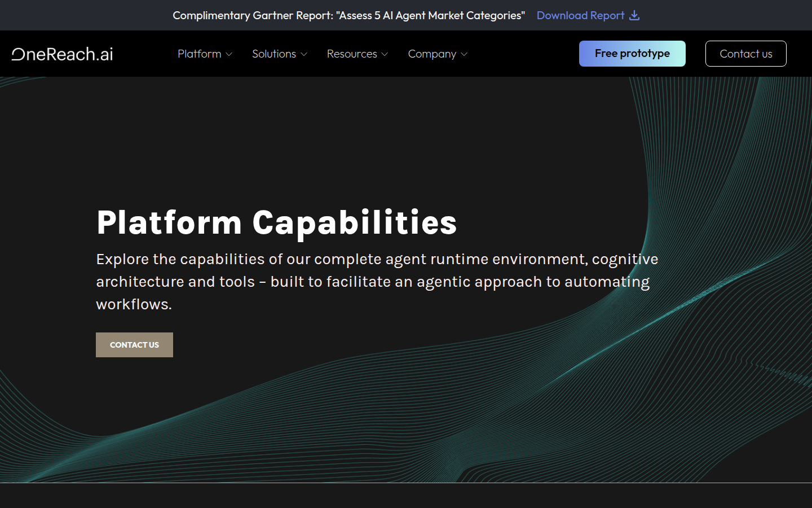Open the Resources menu label

point(351,54)
